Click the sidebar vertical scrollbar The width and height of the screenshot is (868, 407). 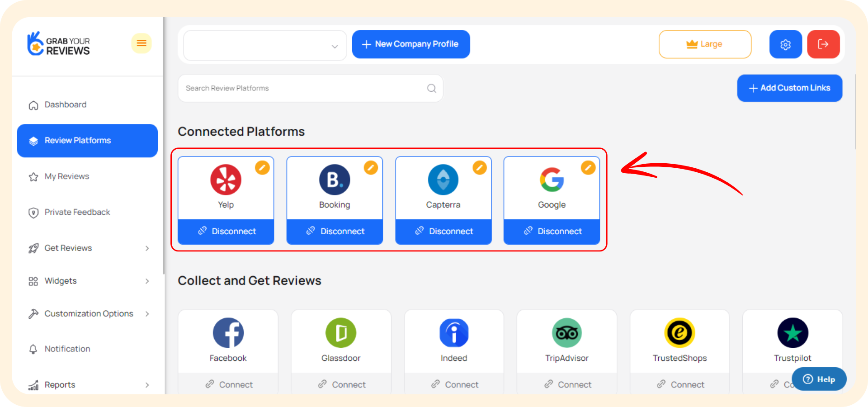tap(164, 146)
